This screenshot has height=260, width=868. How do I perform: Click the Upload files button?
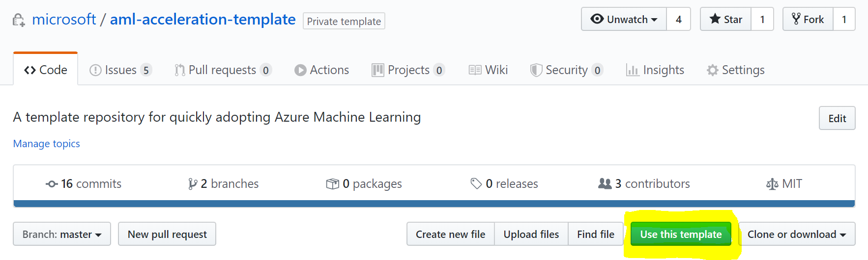click(531, 234)
